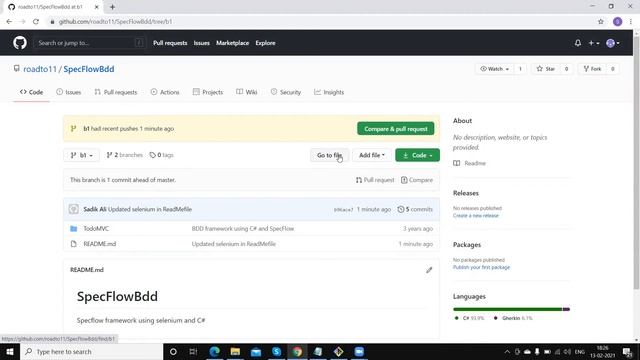Viewport: 640px width, 360px height.
Task: Open Issues in top navigation
Action: tap(202, 43)
